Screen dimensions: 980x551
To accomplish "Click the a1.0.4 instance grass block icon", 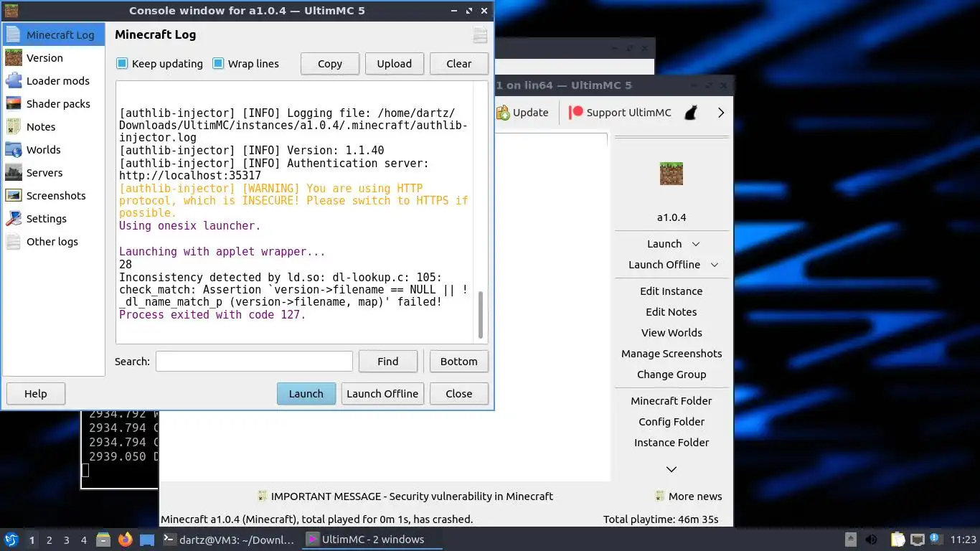I will (672, 174).
